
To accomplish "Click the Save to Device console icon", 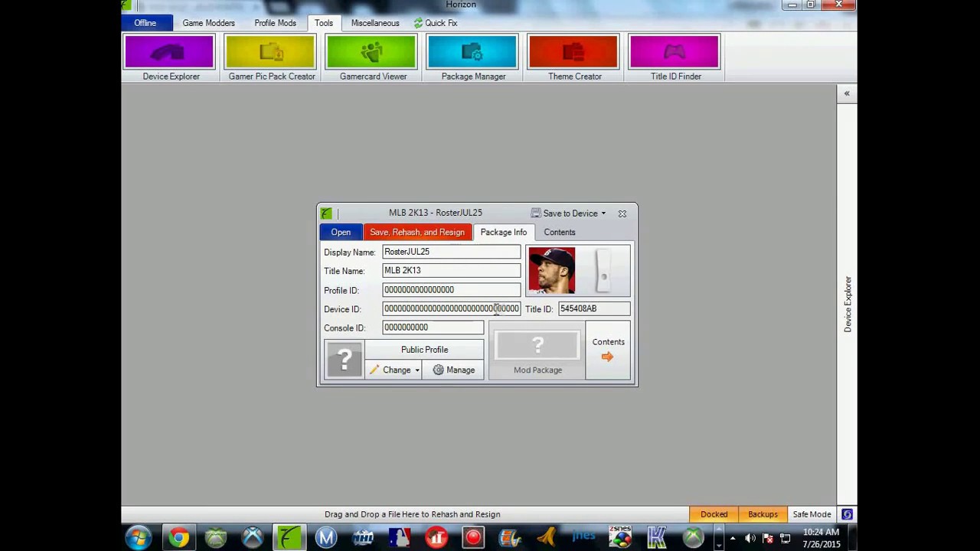I will click(536, 214).
